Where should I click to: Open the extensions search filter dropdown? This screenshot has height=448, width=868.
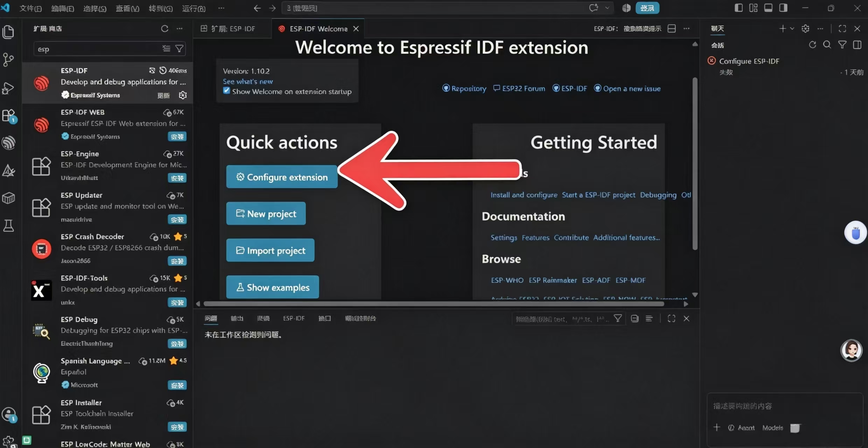(179, 49)
